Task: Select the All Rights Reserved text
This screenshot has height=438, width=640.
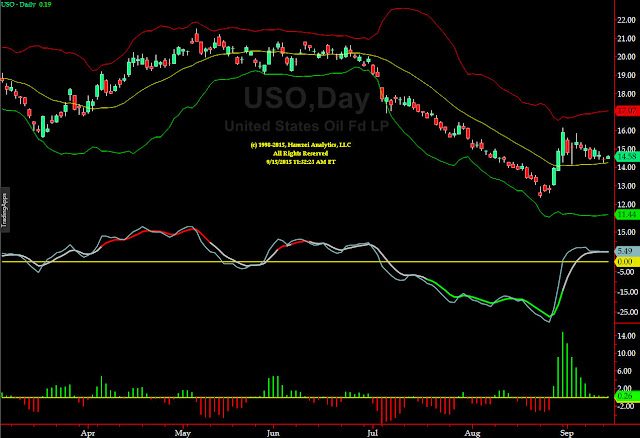Action: (x=300, y=153)
